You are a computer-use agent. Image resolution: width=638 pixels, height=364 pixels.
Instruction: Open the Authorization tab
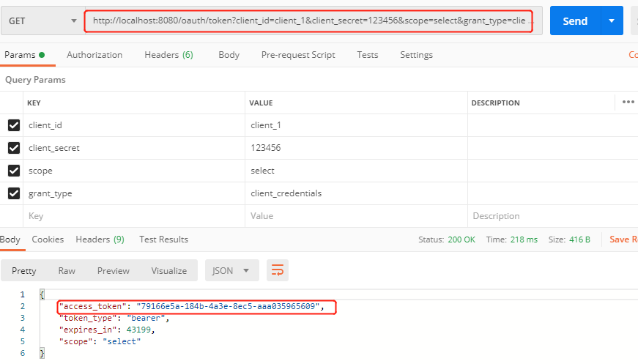click(94, 55)
